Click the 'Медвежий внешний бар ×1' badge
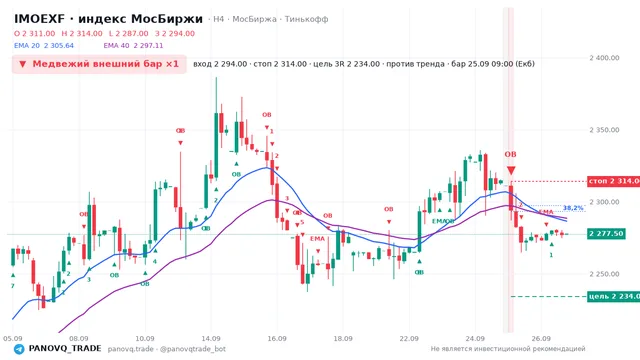640x360 pixels. point(99,64)
